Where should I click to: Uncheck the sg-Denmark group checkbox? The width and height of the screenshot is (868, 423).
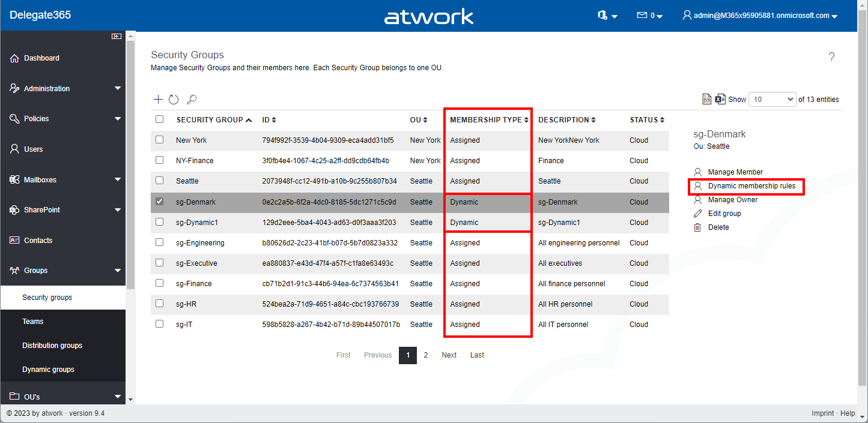(159, 202)
